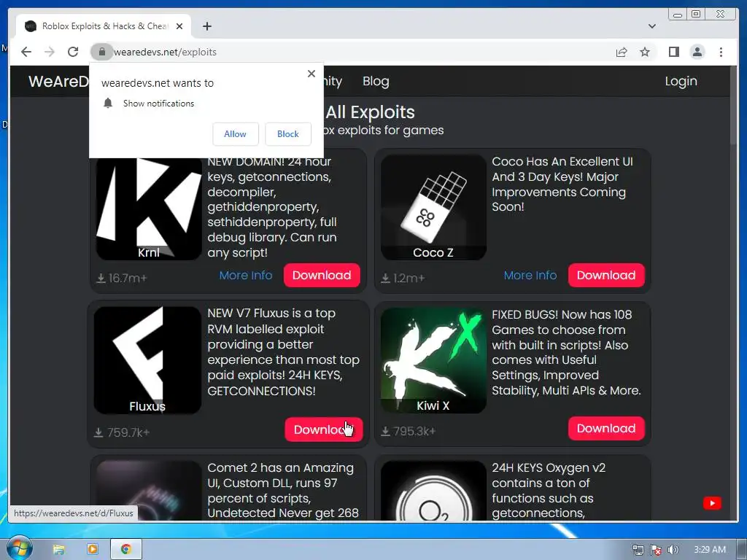The image size is (747, 560).
Task: Open site info via the lock icon
Action: [x=101, y=52]
